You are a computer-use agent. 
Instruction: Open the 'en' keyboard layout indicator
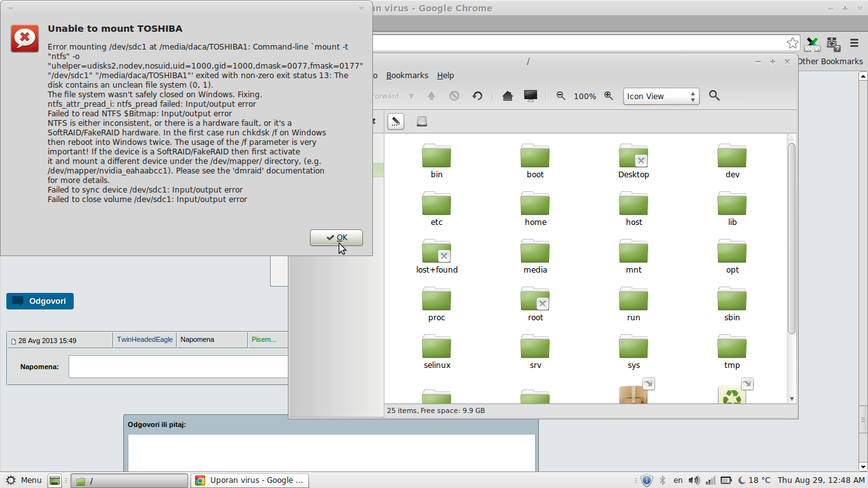[678, 480]
